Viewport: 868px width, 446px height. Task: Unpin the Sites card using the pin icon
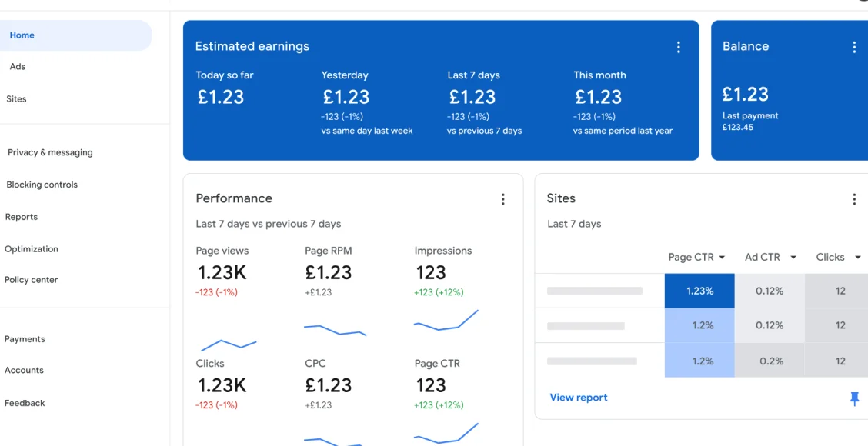pos(854,398)
